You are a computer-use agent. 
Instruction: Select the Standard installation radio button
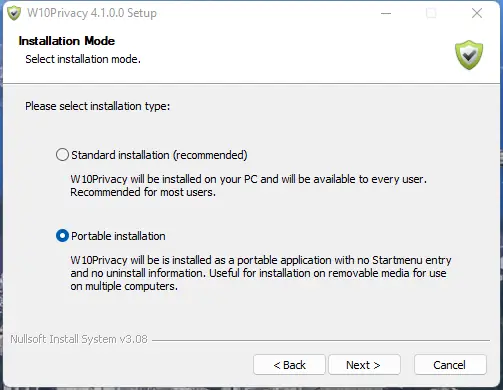[62, 155]
